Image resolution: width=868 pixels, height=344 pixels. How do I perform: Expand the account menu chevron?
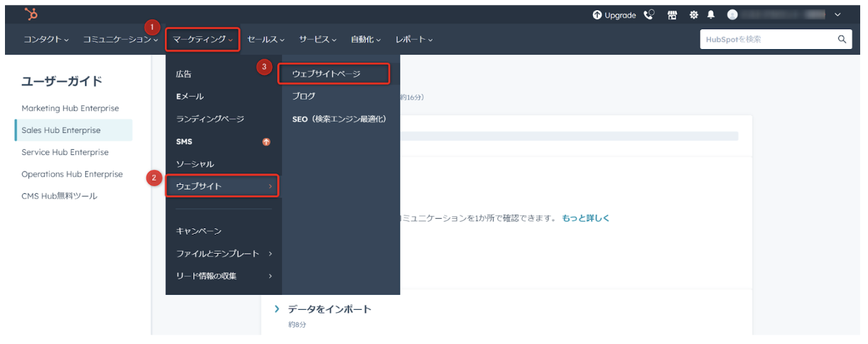(x=837, y=14)
